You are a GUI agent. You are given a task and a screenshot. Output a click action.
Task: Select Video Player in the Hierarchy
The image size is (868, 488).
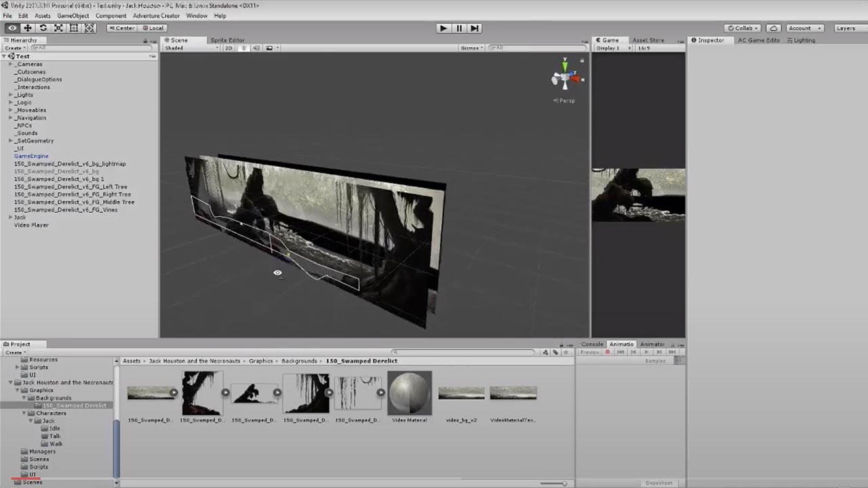click(31, 225)
